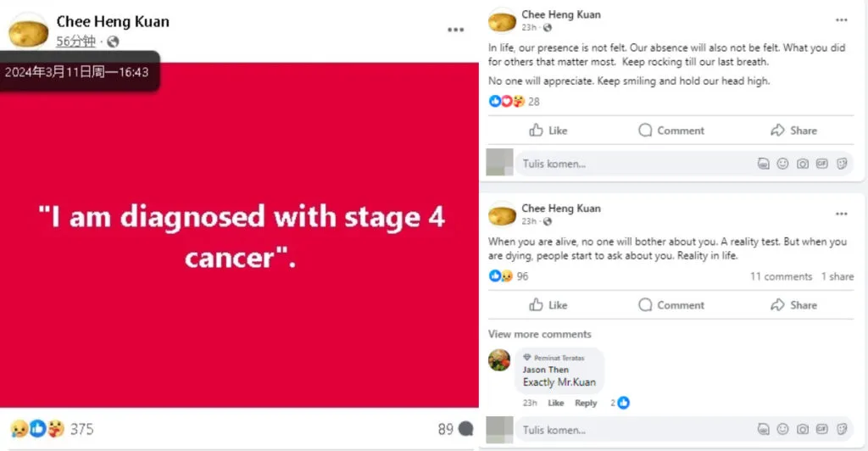Share the "When you are alive" post
This screenshot has width=868, height=451.
(793, 305)
